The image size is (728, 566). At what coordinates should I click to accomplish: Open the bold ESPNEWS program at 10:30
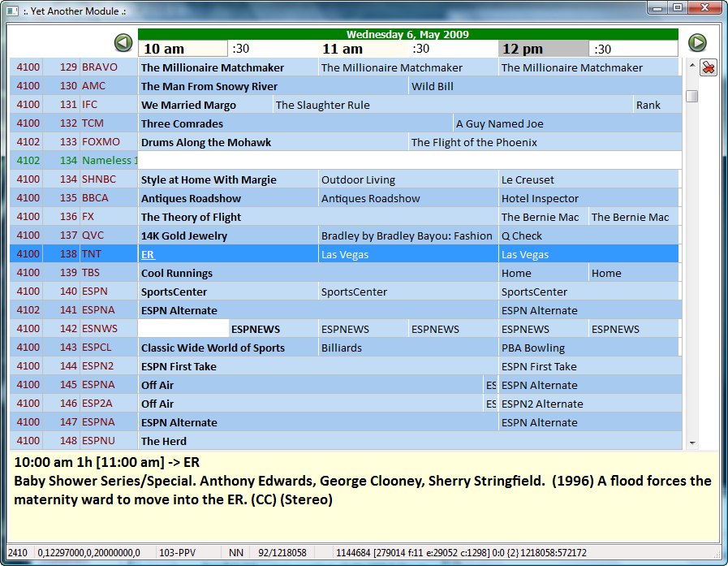click(274, 329)
